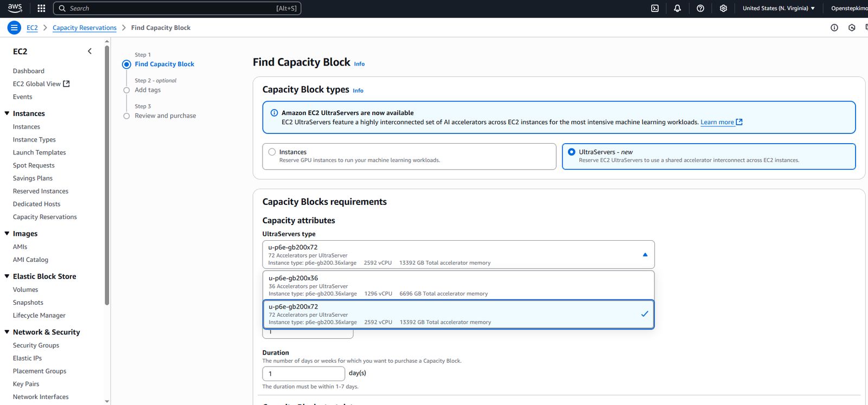
Task: Click the Learn more external link icon
Action: pos(739,122)
